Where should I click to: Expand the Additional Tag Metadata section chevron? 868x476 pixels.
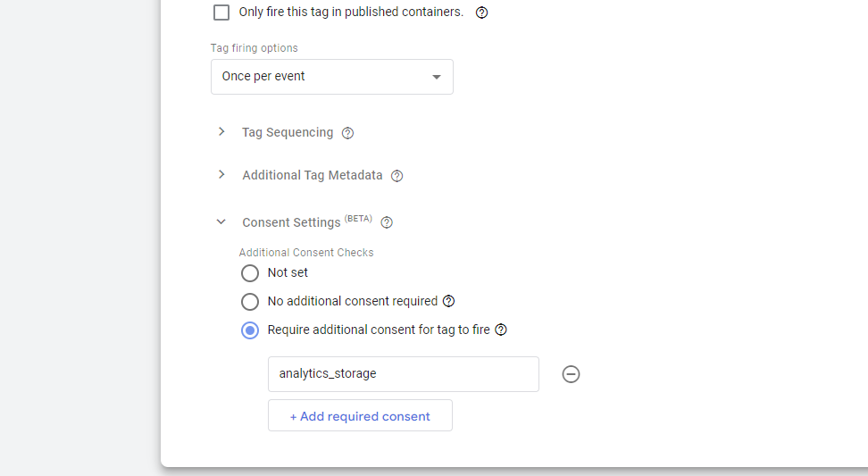[x=221, y=175]
